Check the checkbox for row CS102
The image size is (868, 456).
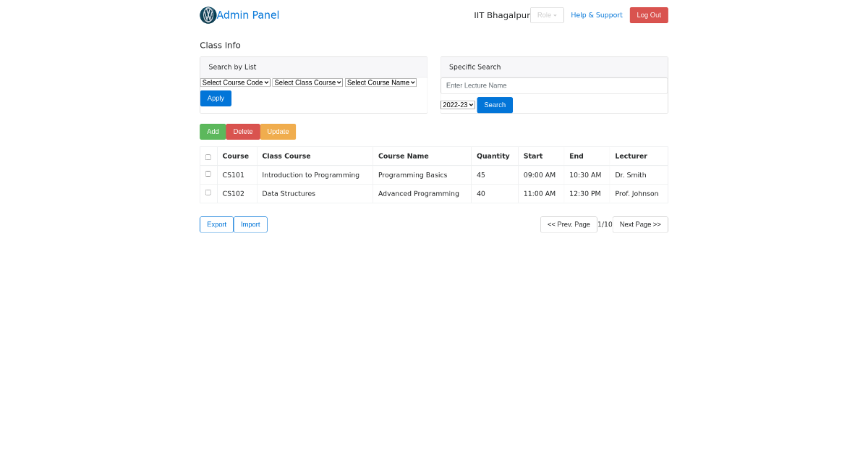point(208,192)
